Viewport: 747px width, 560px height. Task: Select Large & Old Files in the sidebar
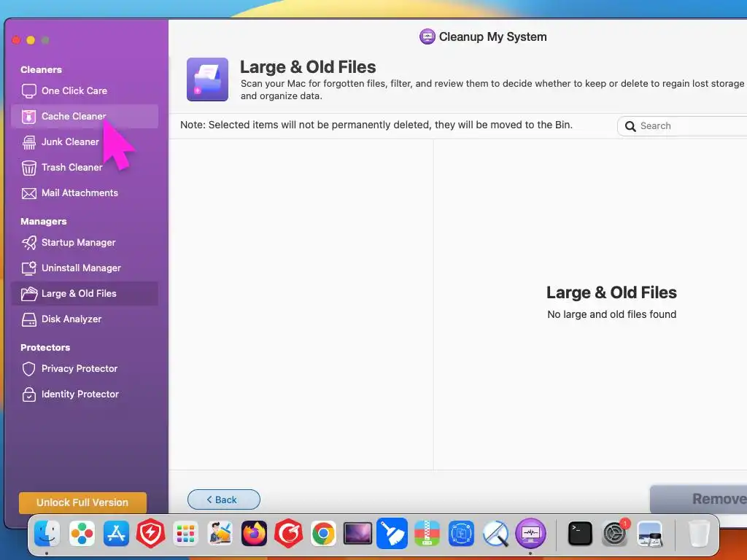coord(85,293)
